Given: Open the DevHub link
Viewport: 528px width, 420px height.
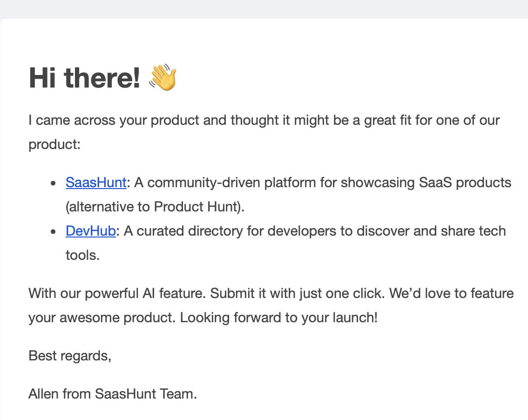Looking at the screenshot, I should coord(91,231).
